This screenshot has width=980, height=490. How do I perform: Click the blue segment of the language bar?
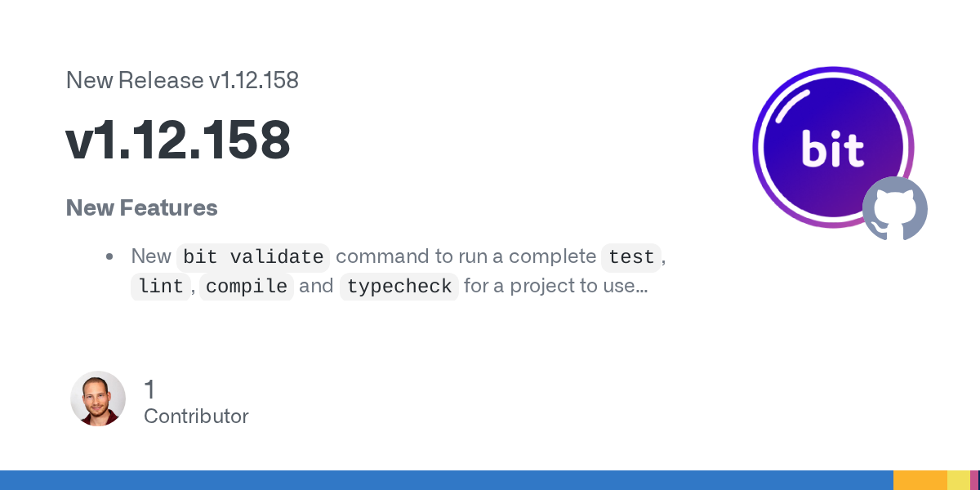point(446,480)
